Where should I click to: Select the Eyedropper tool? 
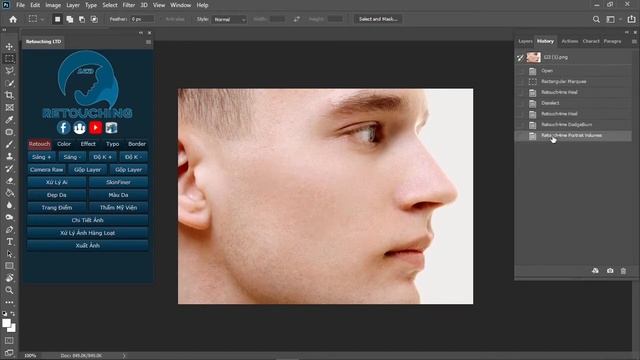pyautogui.click(x=9, y=120)
